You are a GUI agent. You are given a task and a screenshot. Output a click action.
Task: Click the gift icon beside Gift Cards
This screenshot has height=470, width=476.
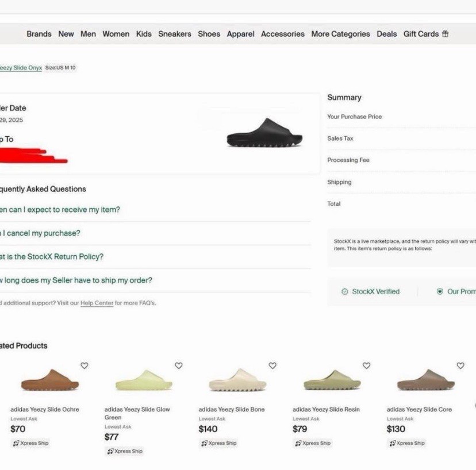click(446, 34)
